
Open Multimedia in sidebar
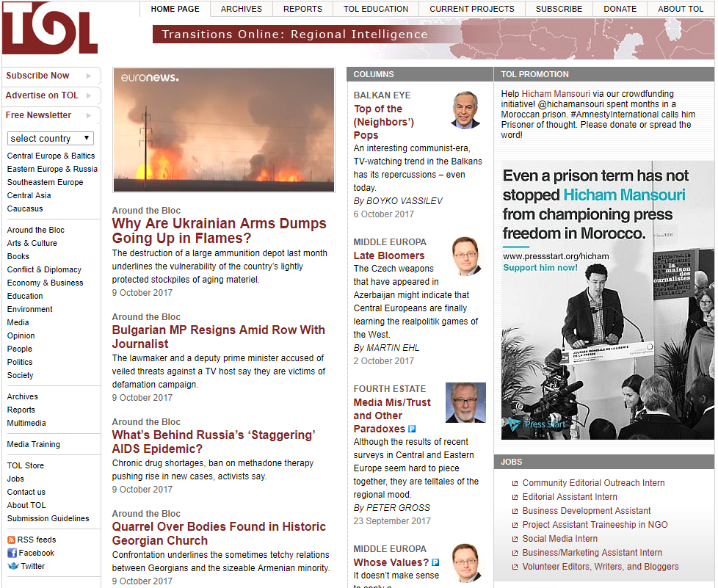coord(26,423)
